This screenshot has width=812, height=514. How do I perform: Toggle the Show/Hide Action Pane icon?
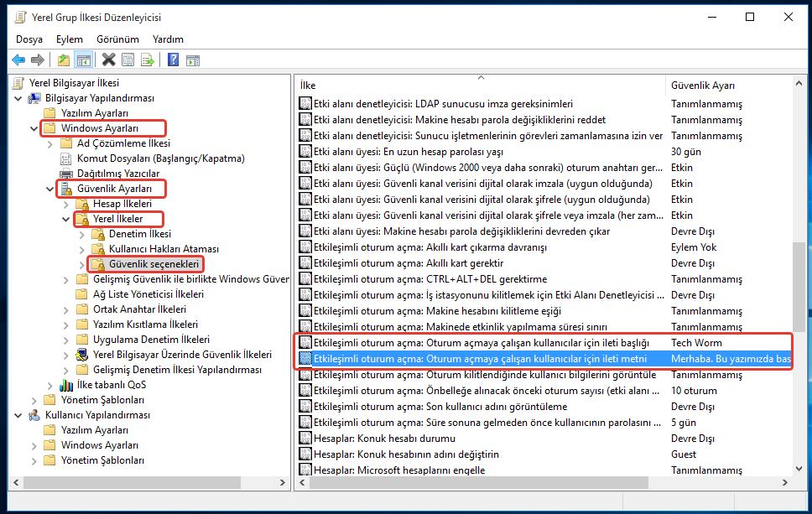tap(192, 60)
